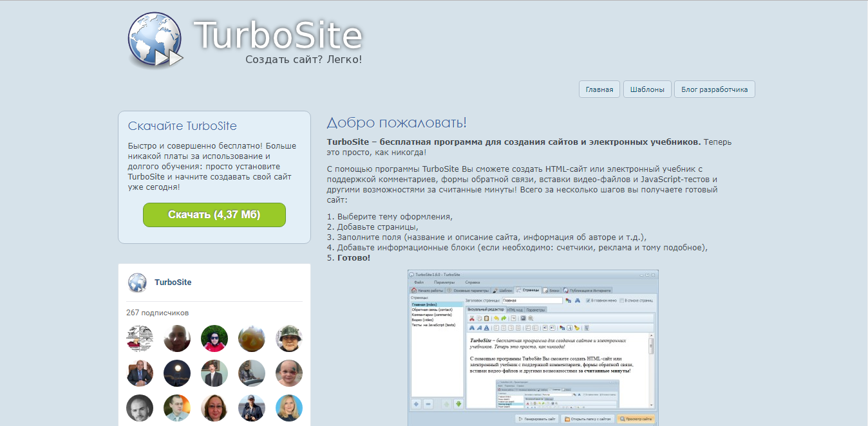The image size is (868, 426).
Task: Click the minus icon to remove a page
Action: click(x=427, y=403)
